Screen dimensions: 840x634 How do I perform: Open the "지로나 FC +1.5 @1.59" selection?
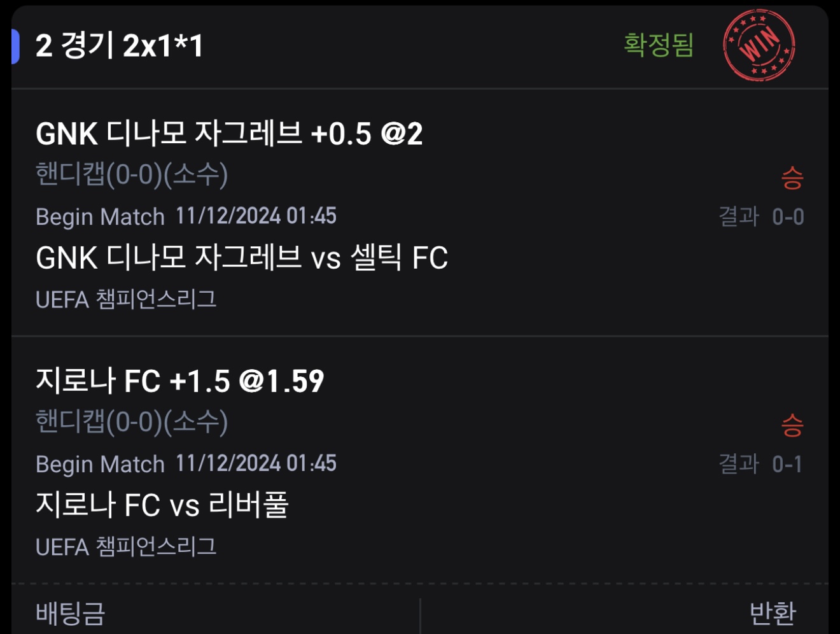(180, 381)
